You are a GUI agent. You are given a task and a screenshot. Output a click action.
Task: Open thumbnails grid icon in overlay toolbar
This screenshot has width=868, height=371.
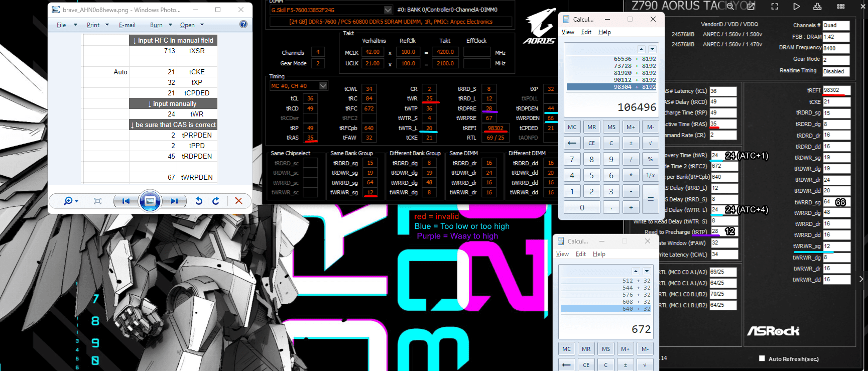(x=841, y=6)
